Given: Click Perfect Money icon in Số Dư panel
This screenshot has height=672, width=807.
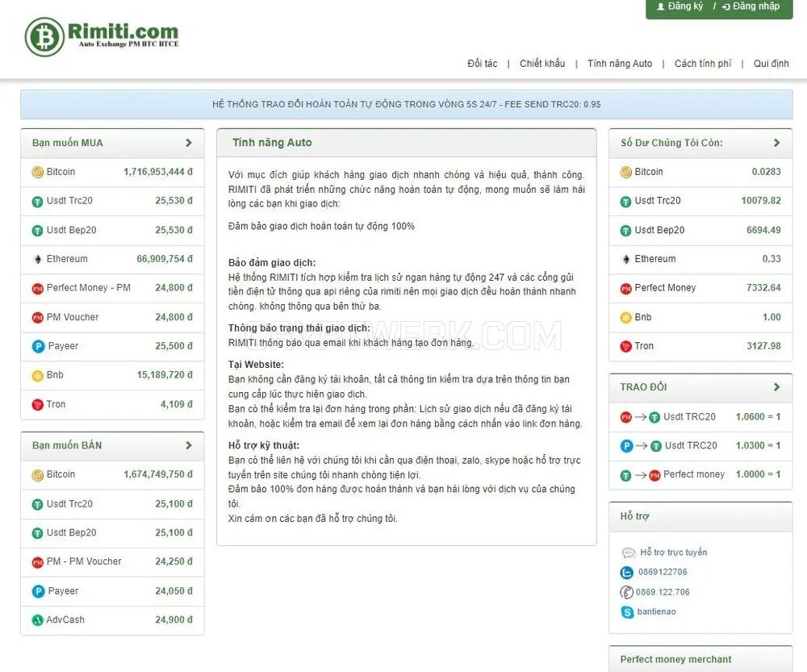Looking at the screenshot, I should pyautogui.click(x=626, y=288).
